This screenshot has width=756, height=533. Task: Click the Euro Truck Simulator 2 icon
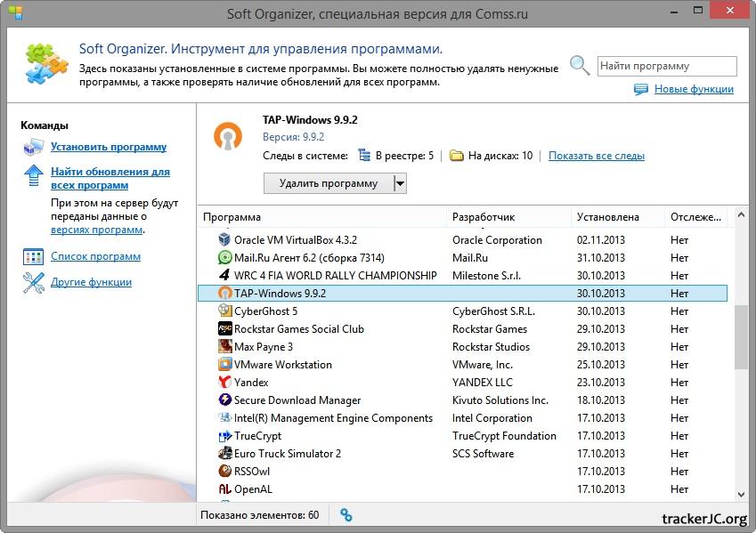(224, 453)
